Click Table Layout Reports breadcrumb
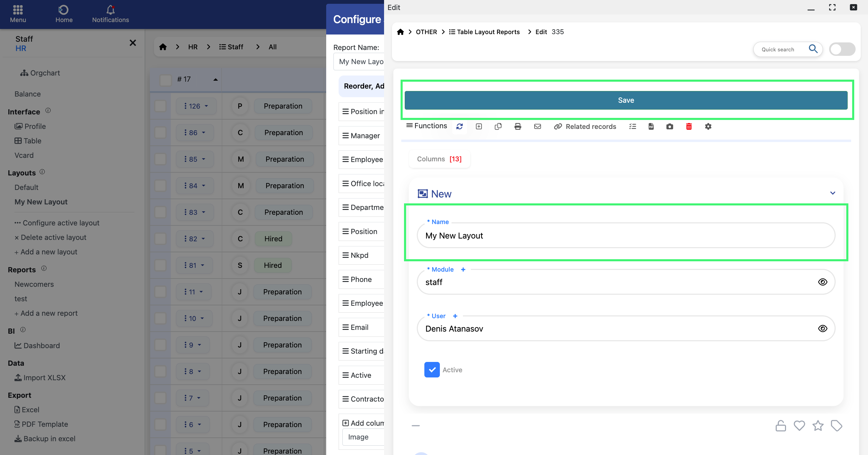This screenshot has width=868, height=455. 484,32
